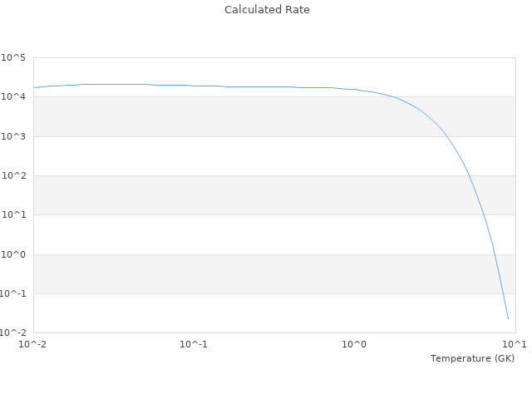Click the blue curve's leftmost starting point

[x=34, y=87]
